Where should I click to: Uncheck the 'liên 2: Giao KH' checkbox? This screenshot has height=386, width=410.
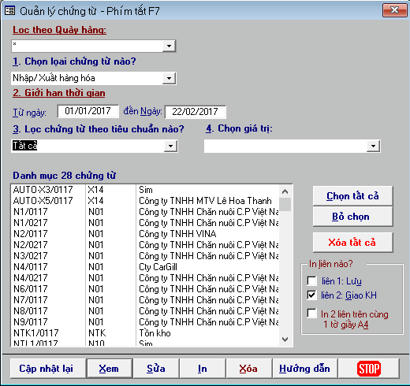[x=312, y=295]
